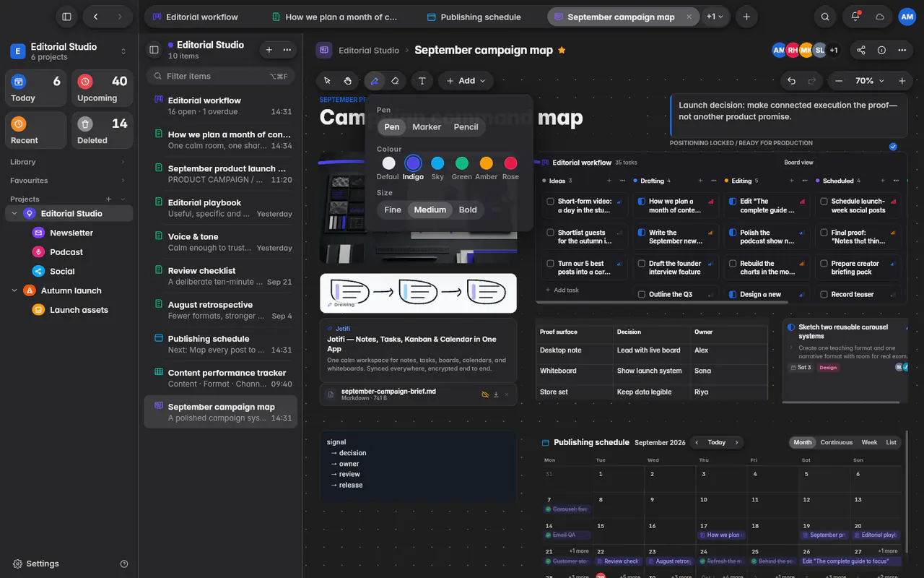Go back with the navigation arrow
The width and height of the screenshot is (924, 578).
(x=95, y=17)
